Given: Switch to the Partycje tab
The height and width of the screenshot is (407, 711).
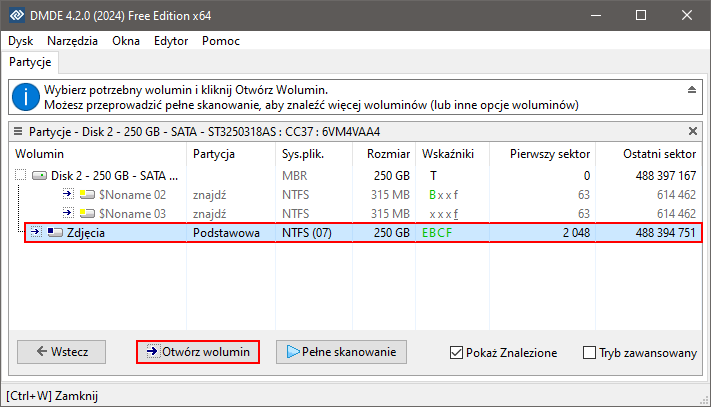Looking at the screenshot, I should pyautogui.click(x=30, y=62).
